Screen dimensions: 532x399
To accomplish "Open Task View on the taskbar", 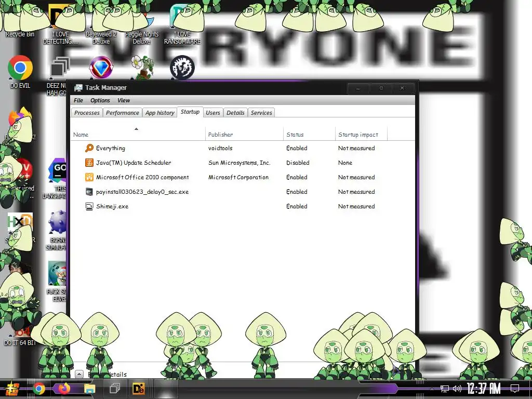I will [x=115, y=389].
